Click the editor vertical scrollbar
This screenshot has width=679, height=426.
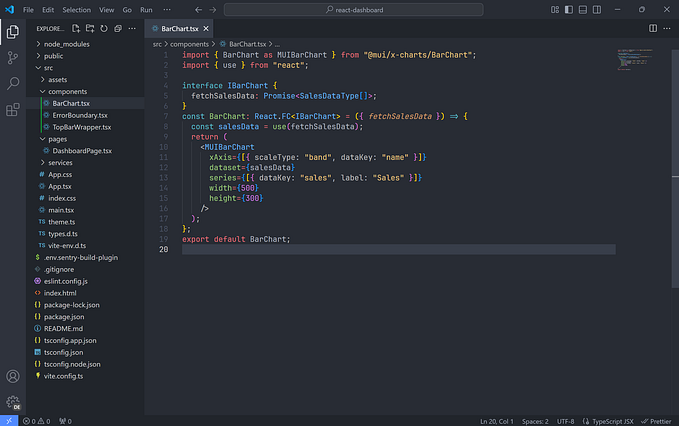click(675, 169)
